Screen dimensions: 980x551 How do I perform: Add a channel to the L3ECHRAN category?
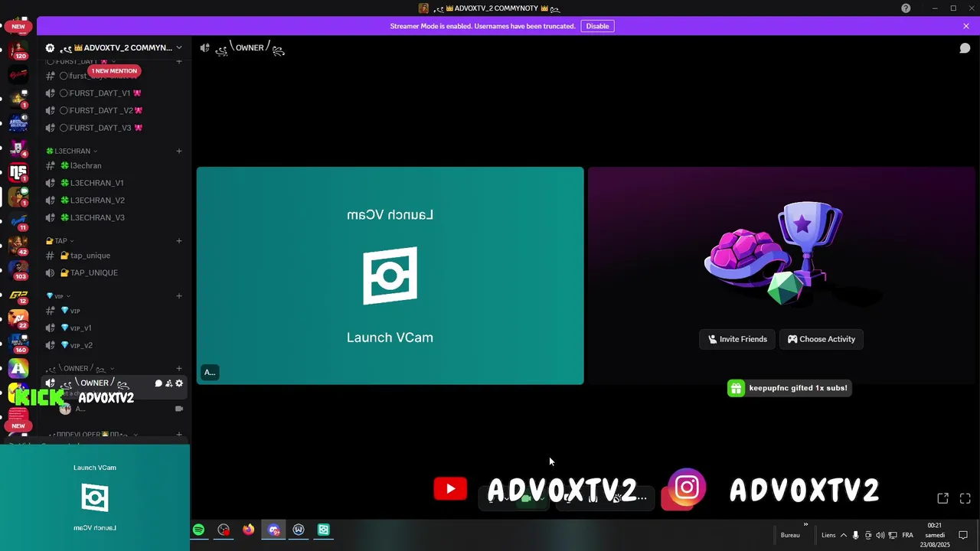[179, 151]
